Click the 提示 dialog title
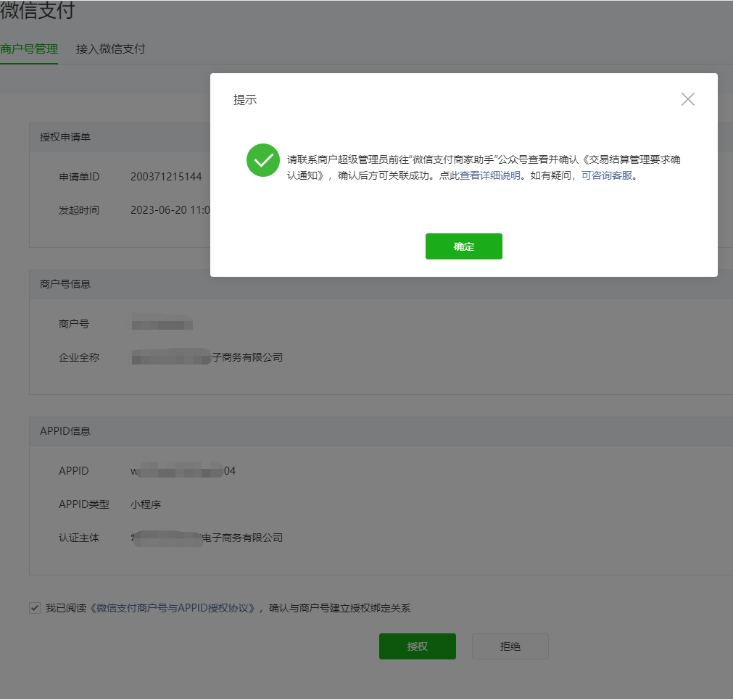 click(245, 99)
